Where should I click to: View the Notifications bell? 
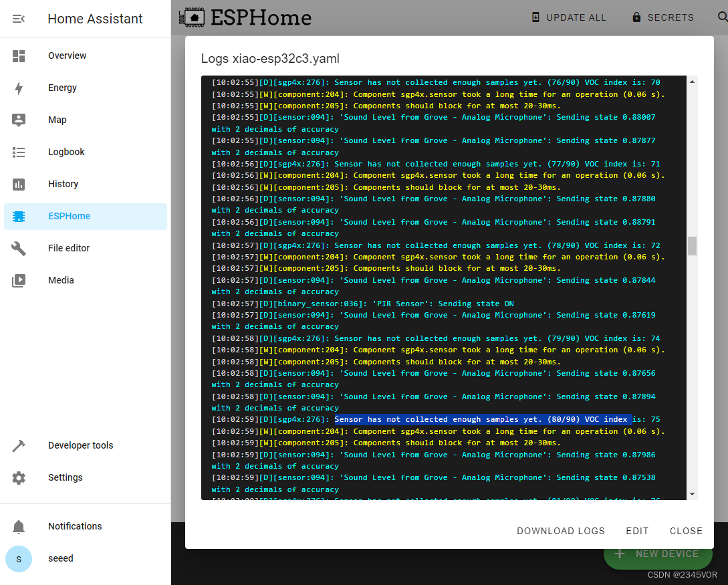pyautogui.click(x=19, y=526)
